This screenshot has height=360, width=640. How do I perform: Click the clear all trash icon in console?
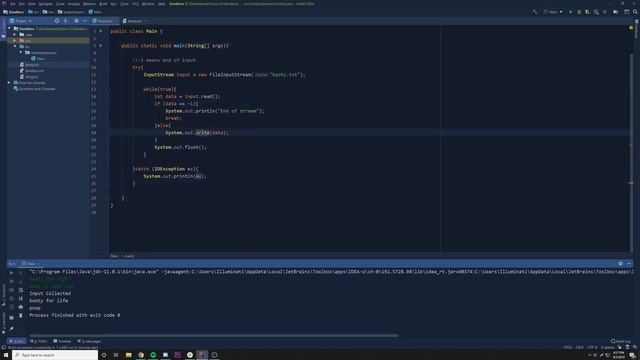tap(21, 316)
